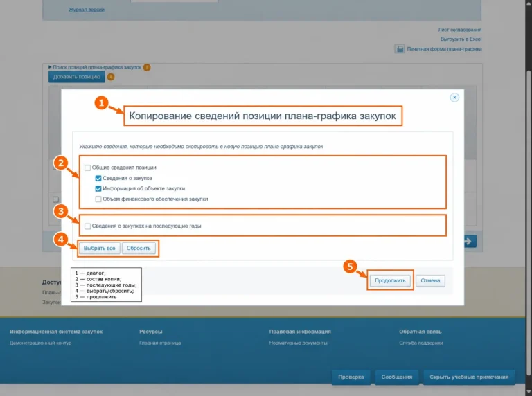Open Лист согласования link

(x=460, y=30)
